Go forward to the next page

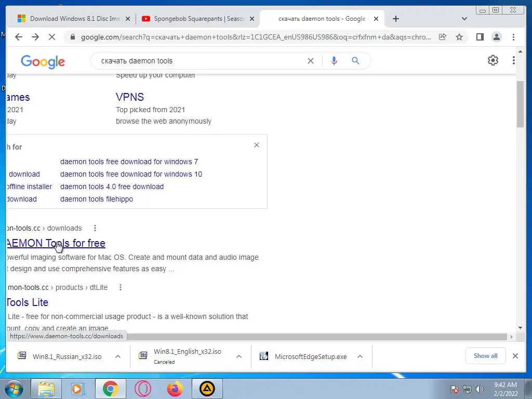tap(35, 37)
